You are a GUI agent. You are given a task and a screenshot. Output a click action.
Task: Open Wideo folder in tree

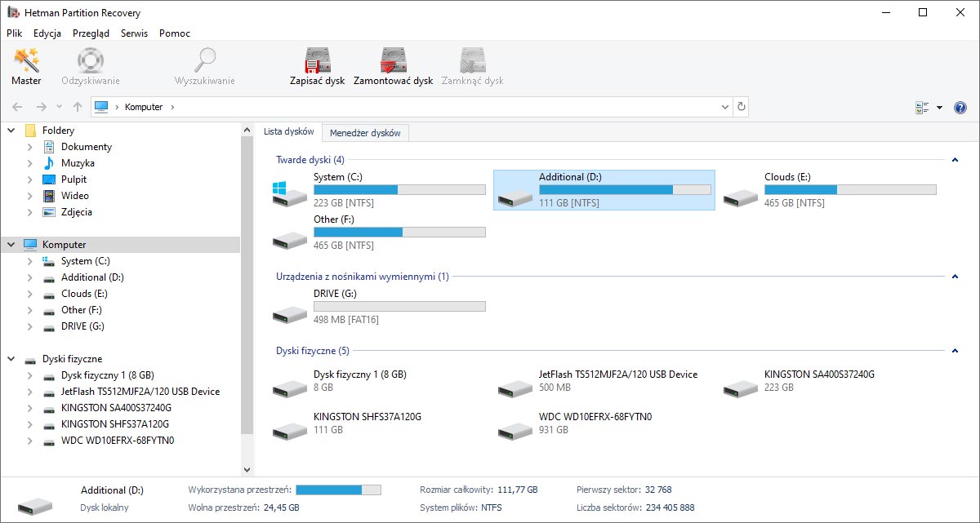(75, 196)
